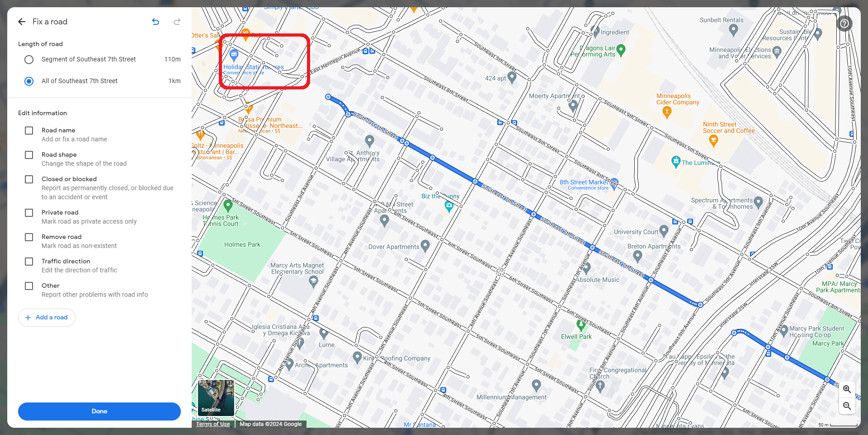Image resolution: width=868 pixels, height=435 pixels.
Task: Click the Add a road button
Action: pos(47,318)
